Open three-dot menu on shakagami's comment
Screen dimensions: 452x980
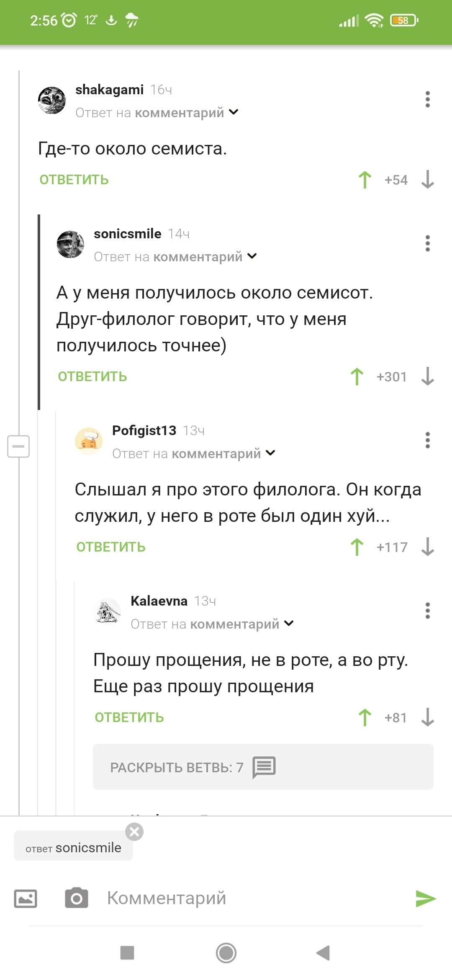(427, 99)
